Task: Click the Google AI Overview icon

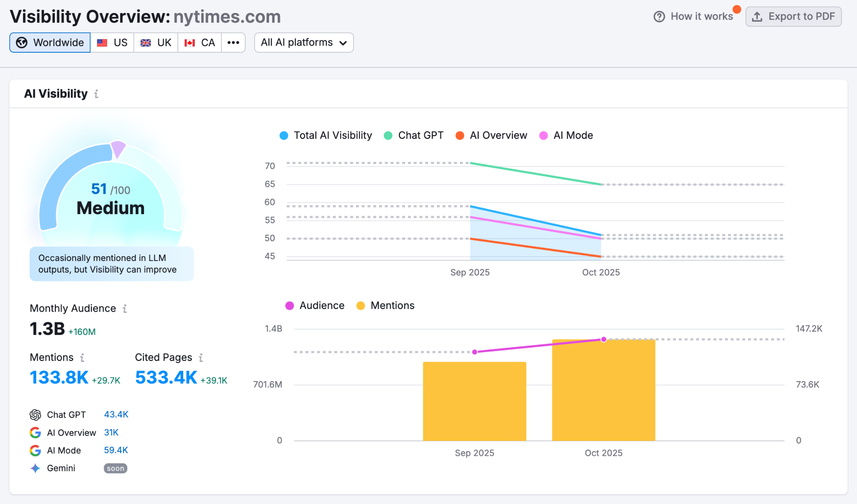Action: (x=35, y=433)
